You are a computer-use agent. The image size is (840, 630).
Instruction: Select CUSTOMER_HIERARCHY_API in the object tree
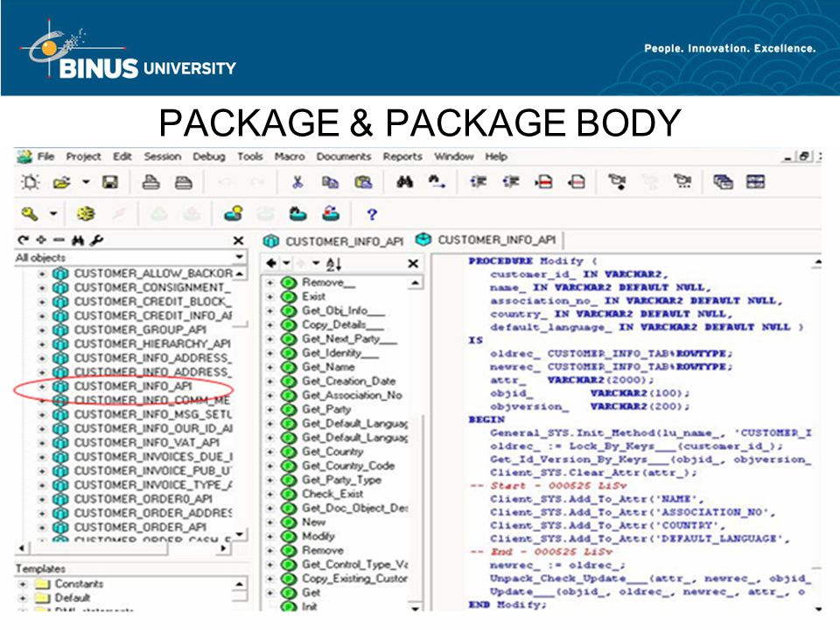click(152, 344)
